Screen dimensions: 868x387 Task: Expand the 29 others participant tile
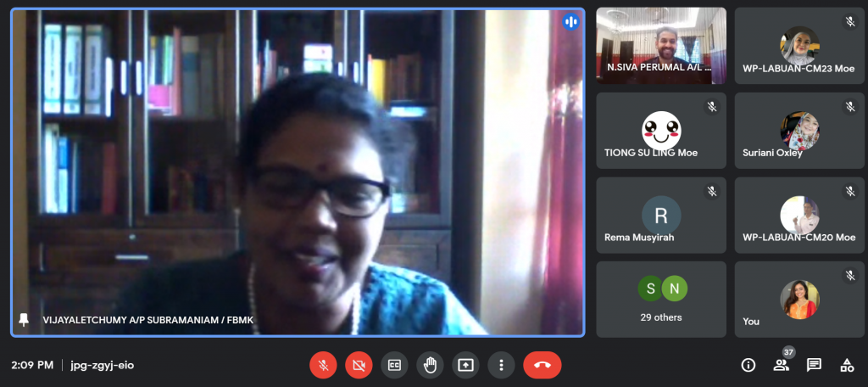click(x=661, y=299)
